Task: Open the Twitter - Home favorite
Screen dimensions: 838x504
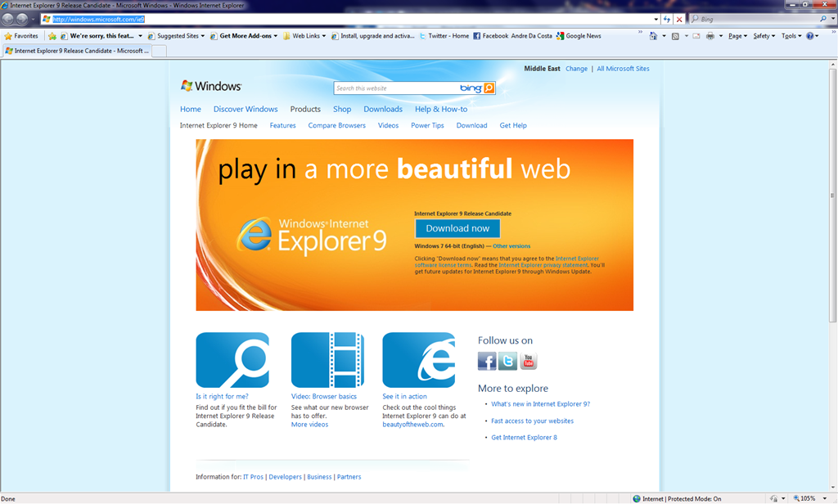Action: pyautogui.click(x=444, y=36)
